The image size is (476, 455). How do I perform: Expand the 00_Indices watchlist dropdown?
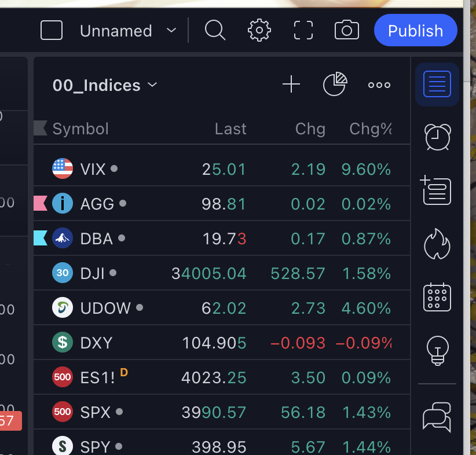[x=152, y=85]
